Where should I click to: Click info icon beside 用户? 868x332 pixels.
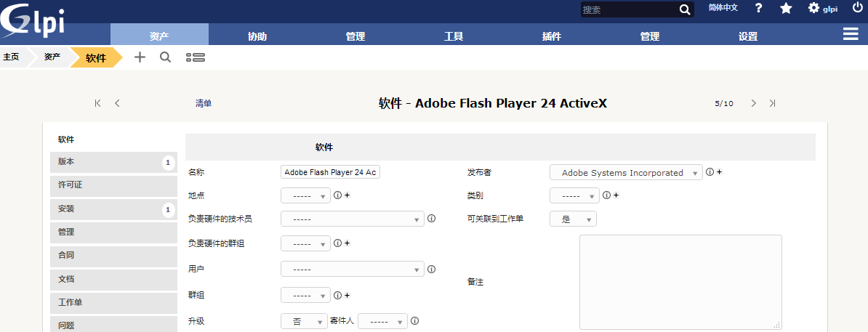point(431,269)
